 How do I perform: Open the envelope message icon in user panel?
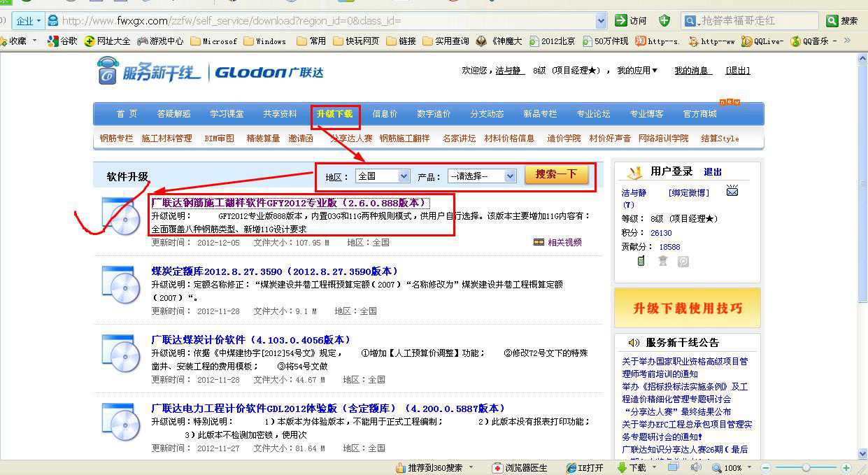[x=732, y=191]
